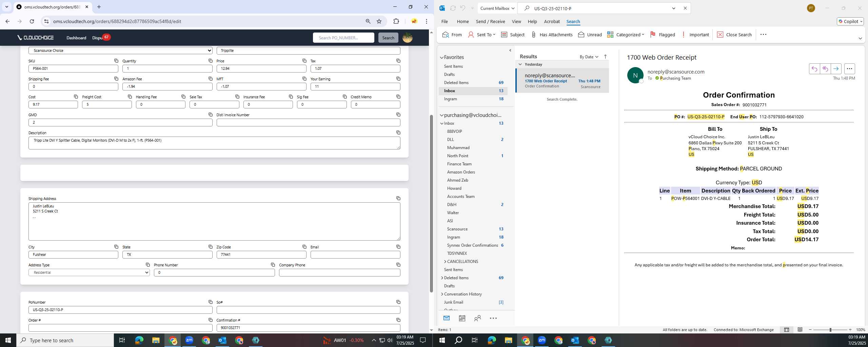Open the By Date sort dropdown

(x=589, y=57)
